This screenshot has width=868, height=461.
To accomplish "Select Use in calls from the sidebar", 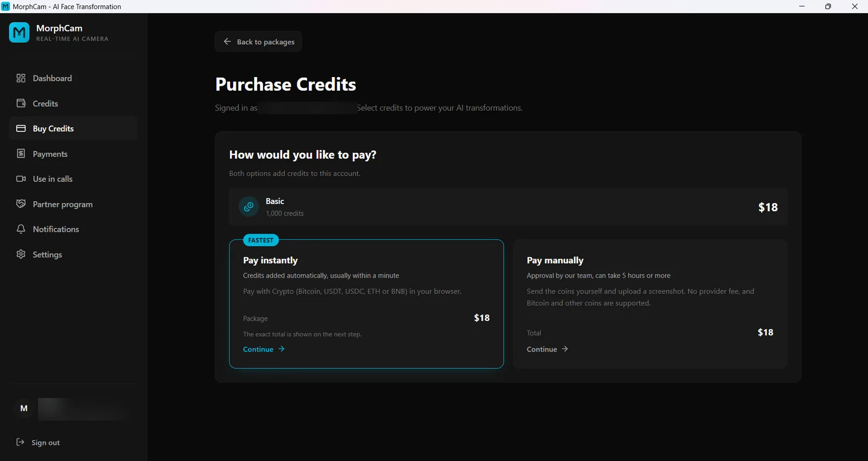I will 73,179.
